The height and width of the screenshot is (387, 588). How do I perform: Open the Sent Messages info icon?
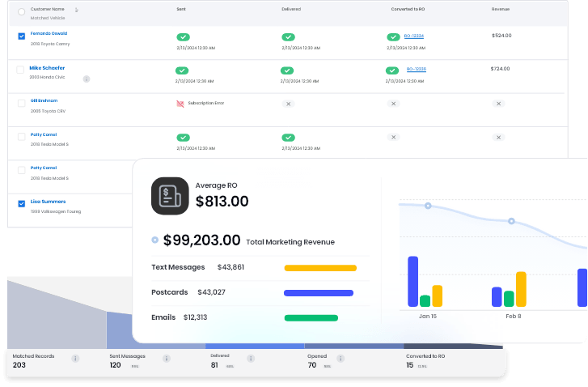167,359
